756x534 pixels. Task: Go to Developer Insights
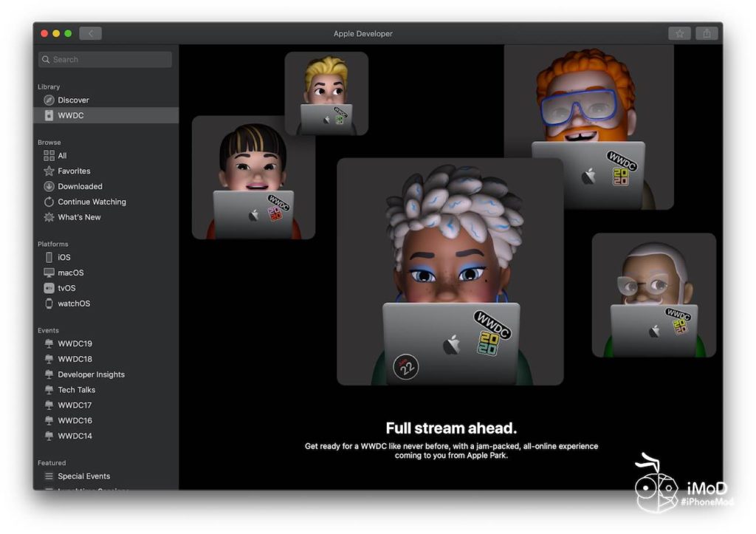click(x=91, y=374)
